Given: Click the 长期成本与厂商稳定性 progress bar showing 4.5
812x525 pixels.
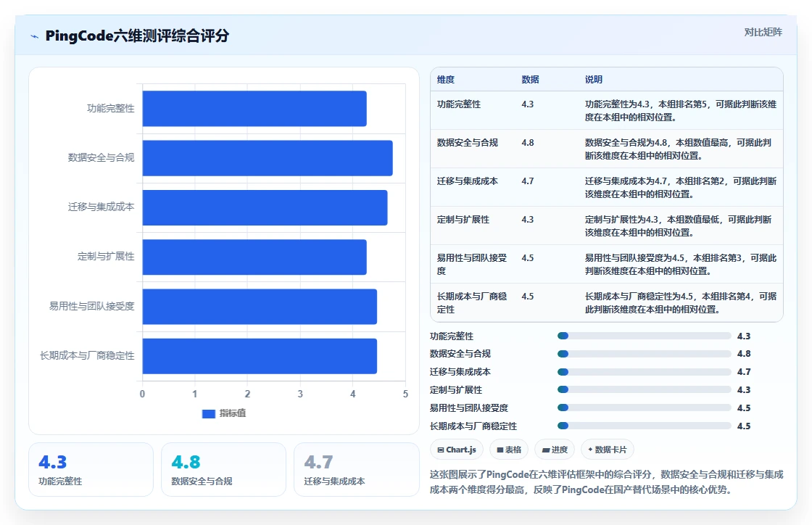Looking at the screenshot, I should pyautogui.click(x=645, y=426).
